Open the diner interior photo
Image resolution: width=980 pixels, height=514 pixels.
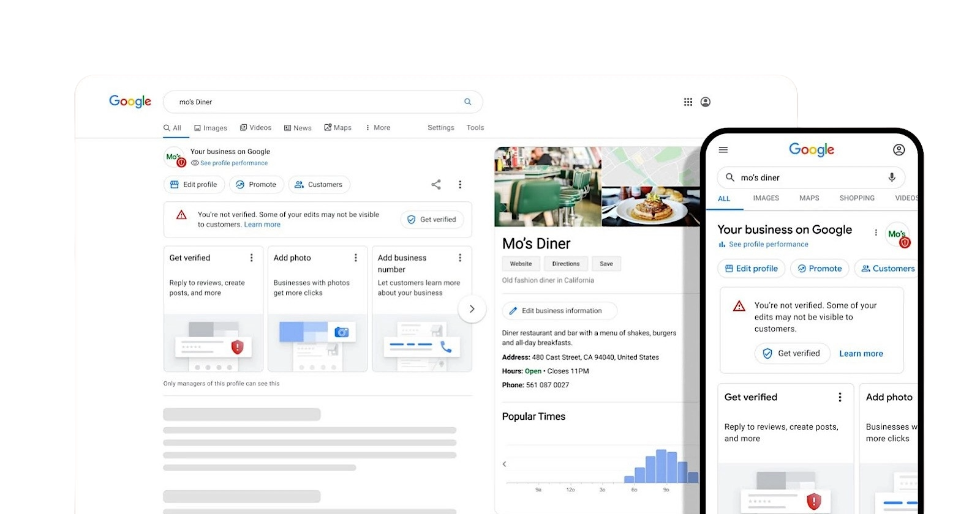pos(548,187)
